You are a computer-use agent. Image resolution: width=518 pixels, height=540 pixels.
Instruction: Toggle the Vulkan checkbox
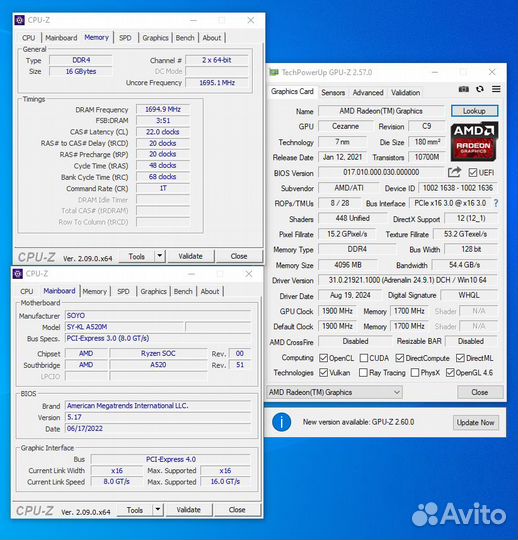[x=323, y=373]
